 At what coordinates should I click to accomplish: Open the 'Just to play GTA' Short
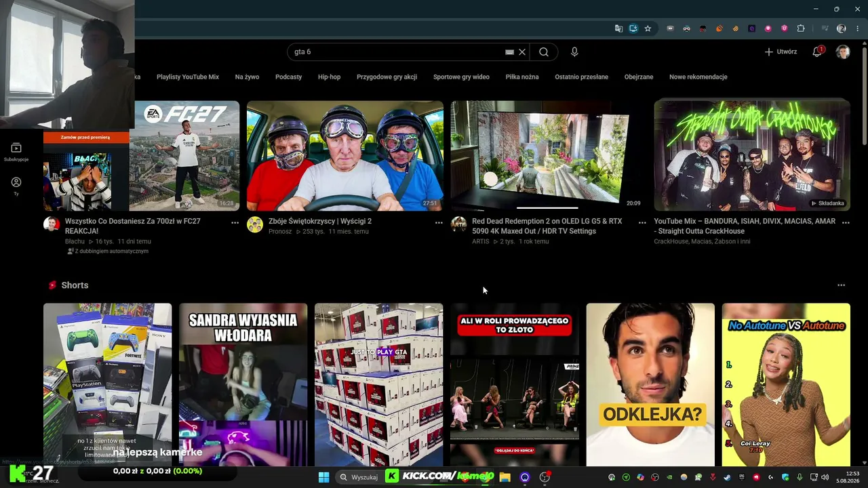pyautogui.click(x=379, y=384)
